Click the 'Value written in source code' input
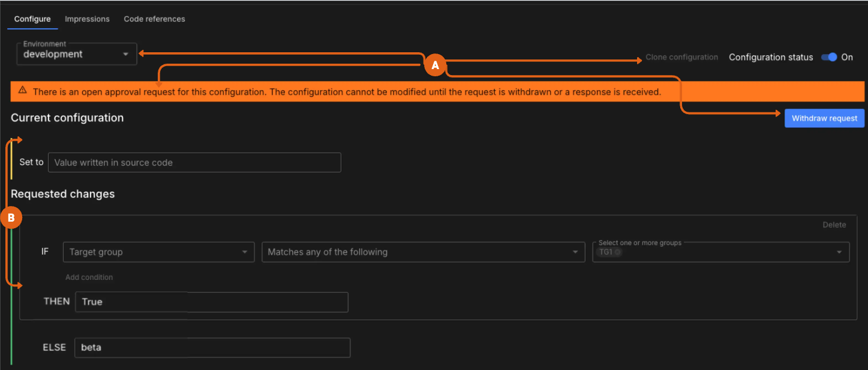 (x=194, y=162)
